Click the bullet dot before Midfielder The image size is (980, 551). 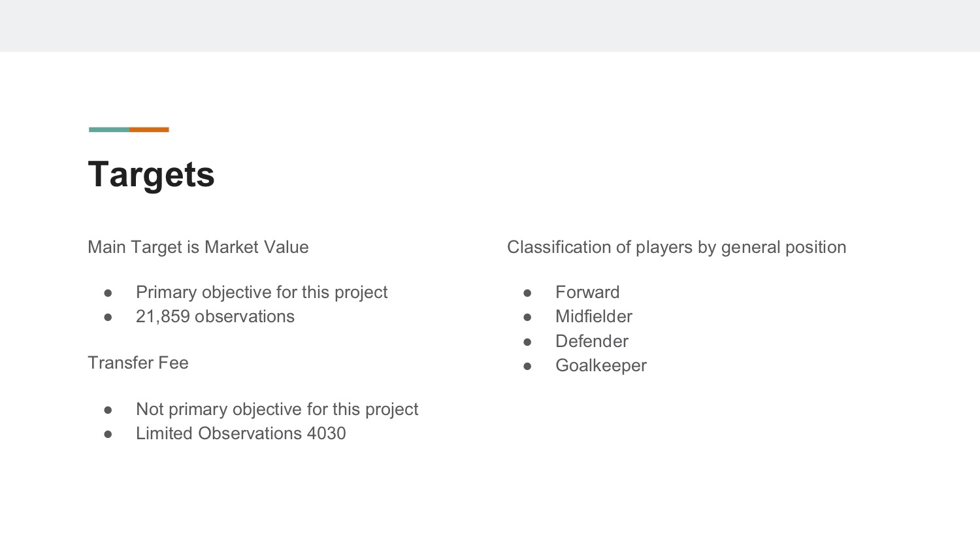click(x=528, y=317)
